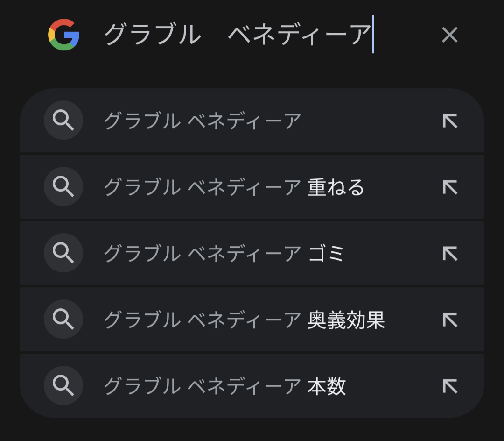Viewport: 504px width, 441px height.
Task: Insert ゴミ suggestion using its arrow icon
Action: click(449, 254)
